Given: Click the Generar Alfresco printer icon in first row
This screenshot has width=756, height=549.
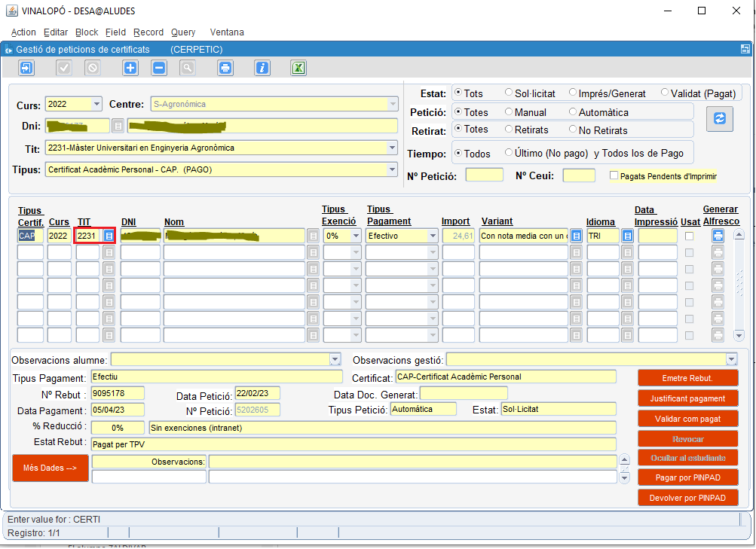Looking at the screenshot, I should click(x=718, y=236).
